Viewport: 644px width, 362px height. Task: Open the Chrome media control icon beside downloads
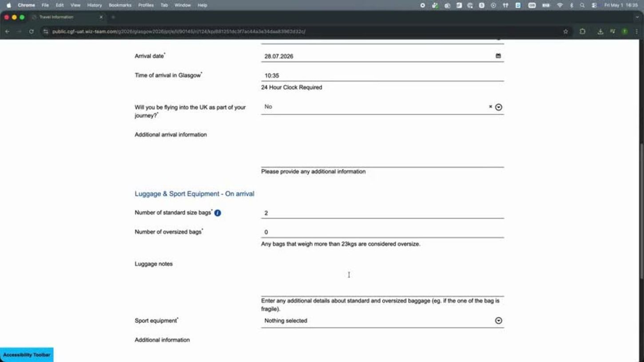612,31
